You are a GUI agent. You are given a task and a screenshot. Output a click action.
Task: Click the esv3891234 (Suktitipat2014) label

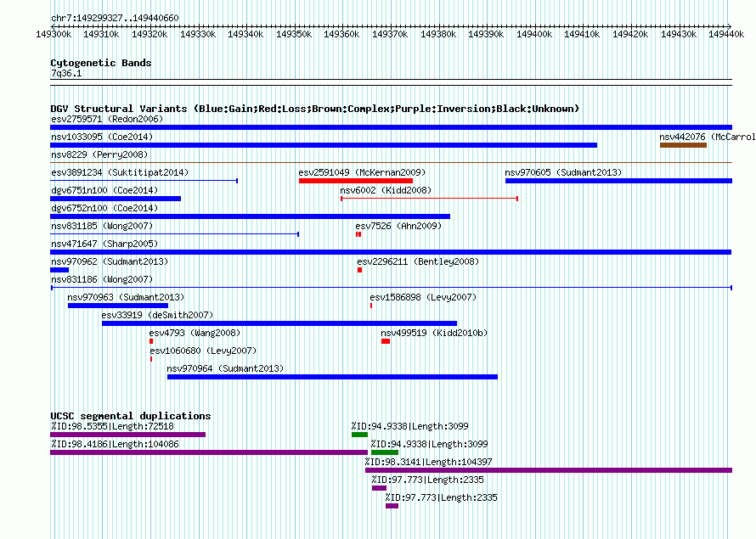[120, 172]
